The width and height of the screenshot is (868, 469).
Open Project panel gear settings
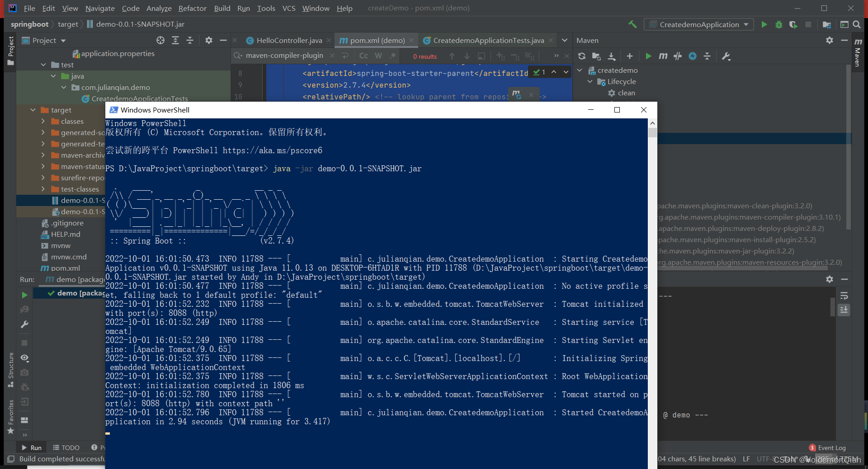pos(208,40)
